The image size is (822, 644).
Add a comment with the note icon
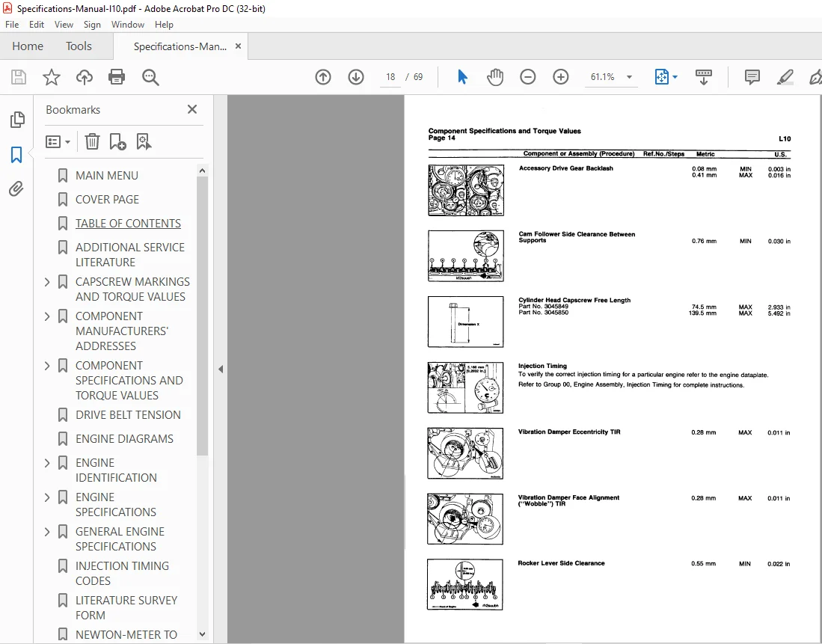click(x=752, y=77)
